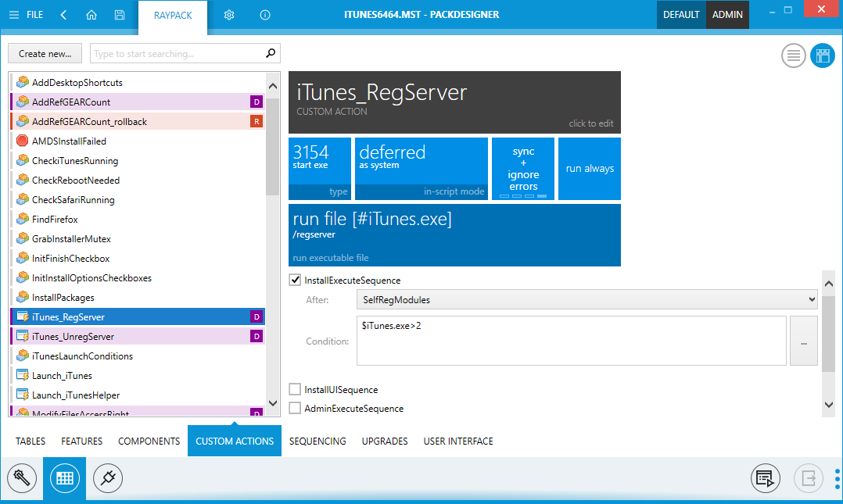Image resolution: width=843 pixels, height=504 pixels.
Task: Switch to list view via circled list icon
Action: [x=793, y=55]
